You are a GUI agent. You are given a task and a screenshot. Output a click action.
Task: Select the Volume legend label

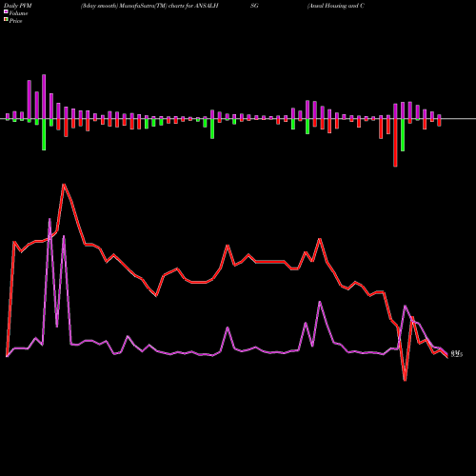click(x=18, y=13)
